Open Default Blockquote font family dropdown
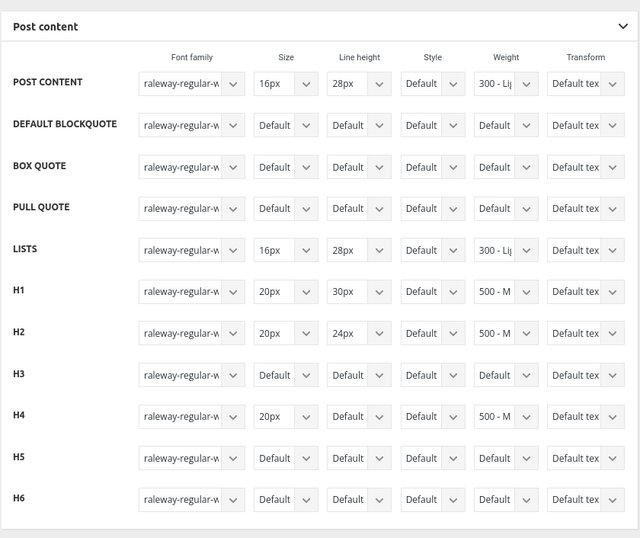 (x=192, y=125)
